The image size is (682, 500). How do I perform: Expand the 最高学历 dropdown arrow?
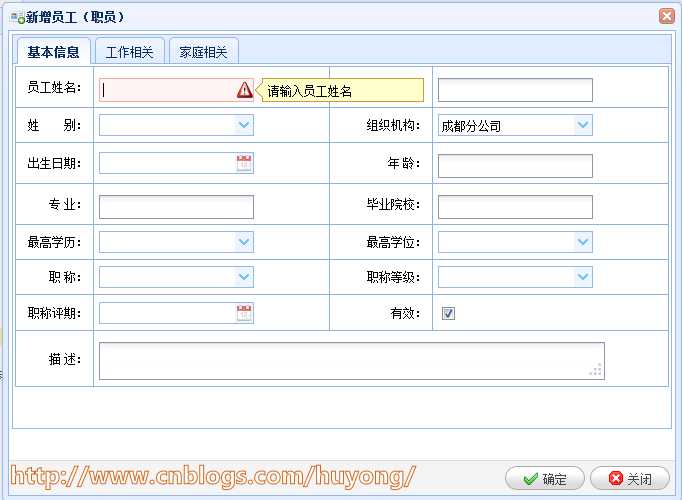(x=244, y=242)
